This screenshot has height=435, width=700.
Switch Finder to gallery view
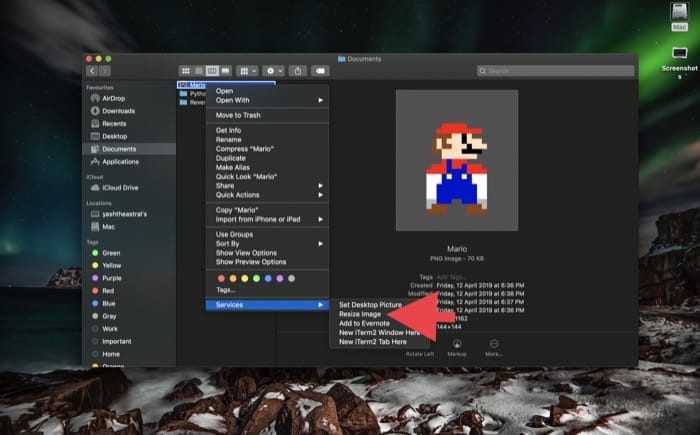point(226,71)
